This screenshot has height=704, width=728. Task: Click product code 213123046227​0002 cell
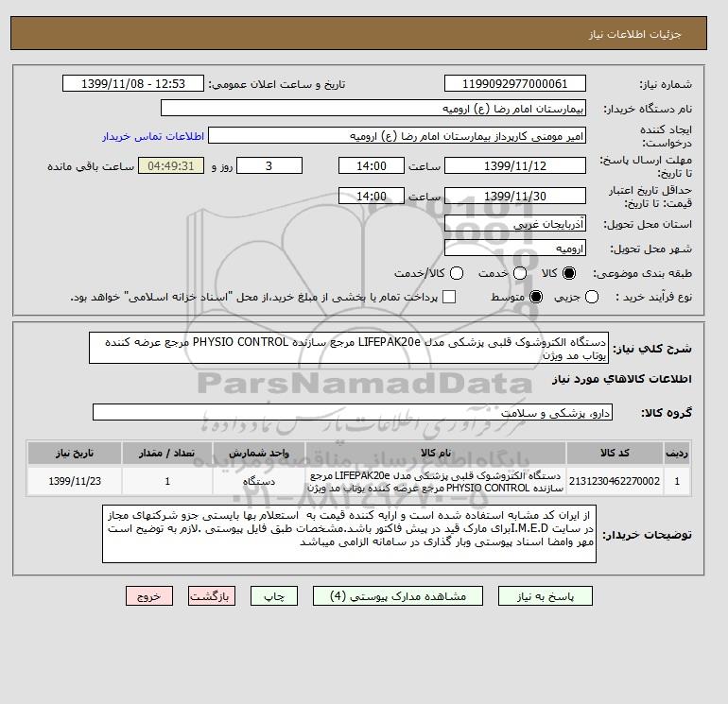coord(615,481)
